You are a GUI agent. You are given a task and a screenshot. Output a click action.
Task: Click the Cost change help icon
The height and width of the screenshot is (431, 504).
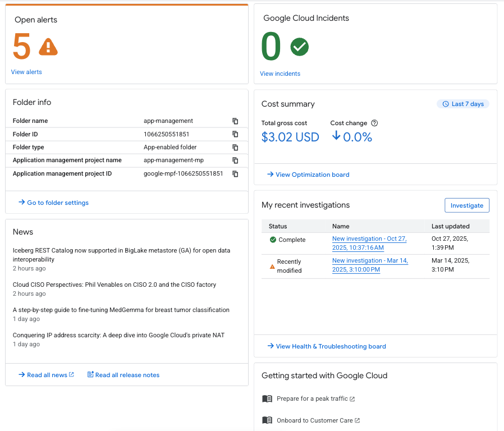tap(375, 123)
